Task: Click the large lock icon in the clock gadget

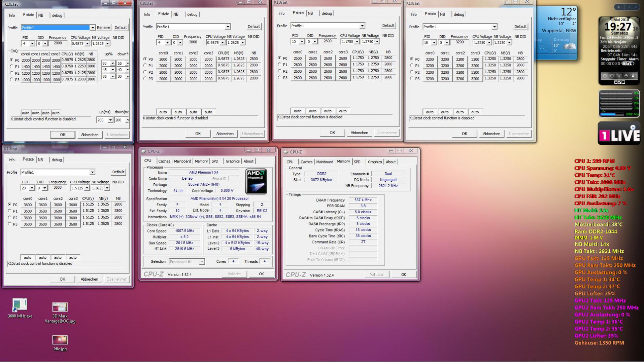Action: [x=633, y=76]
